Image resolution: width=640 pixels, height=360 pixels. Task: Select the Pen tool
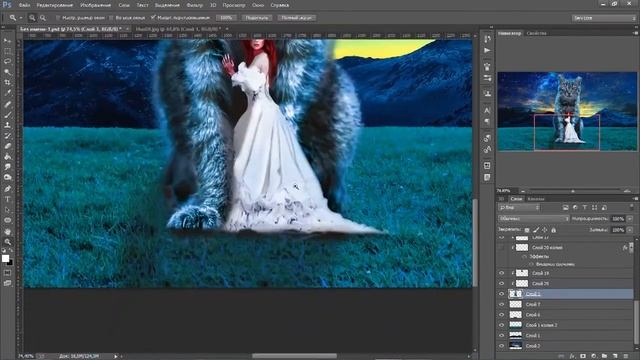pos(7,189)
